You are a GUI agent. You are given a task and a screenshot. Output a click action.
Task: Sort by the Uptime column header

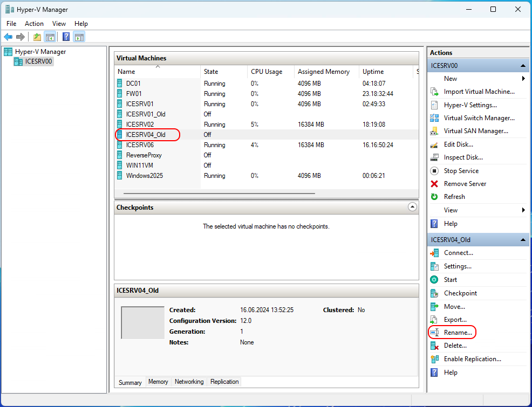(x=386, y=72)
